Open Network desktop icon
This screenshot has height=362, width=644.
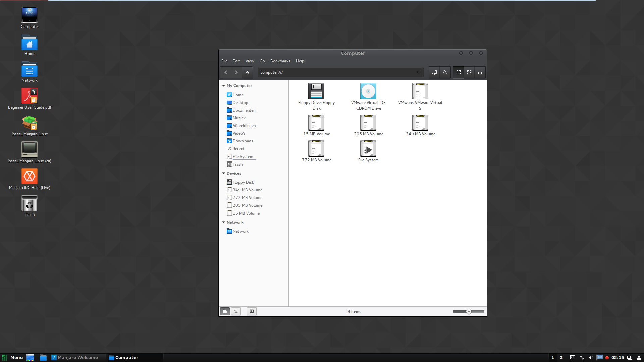[x=30, y=69]
